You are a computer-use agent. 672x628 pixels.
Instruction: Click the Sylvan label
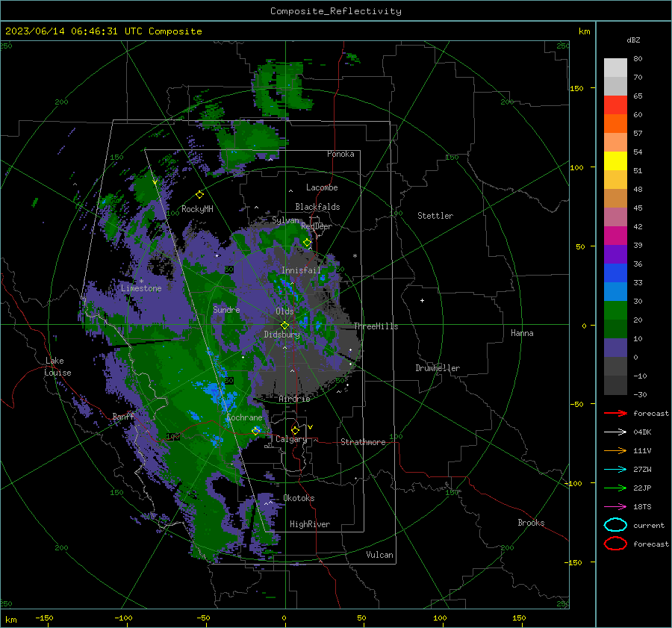285,220
